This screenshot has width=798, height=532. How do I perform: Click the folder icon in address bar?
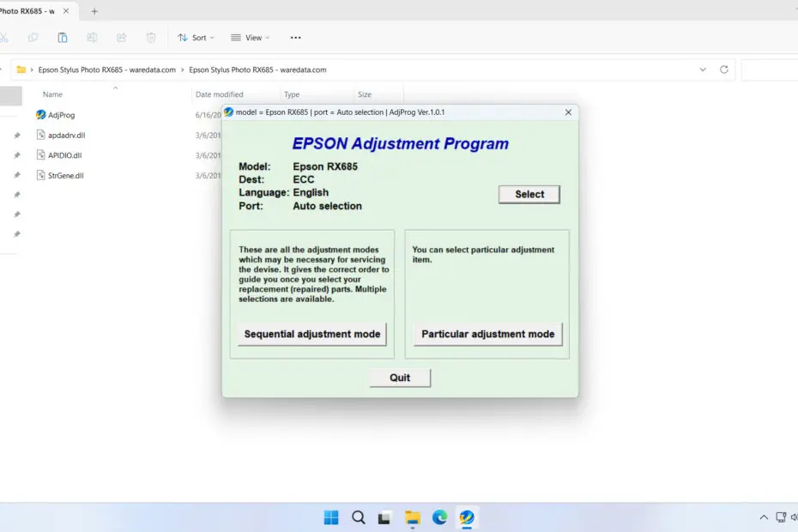coord(21,70)
